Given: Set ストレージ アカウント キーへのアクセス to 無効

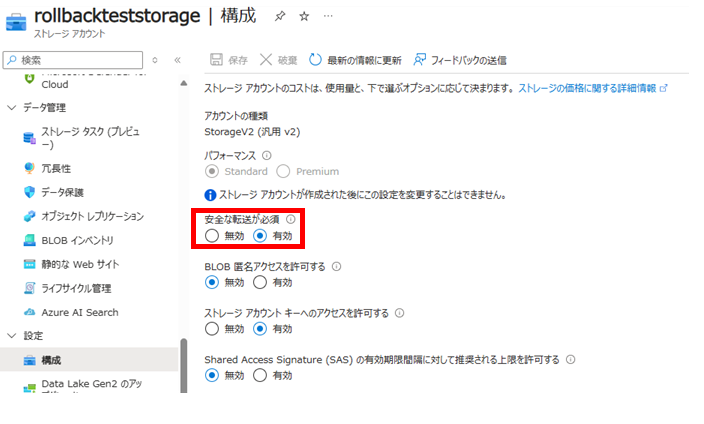Looking at the screenshot, I should (212, 329).
